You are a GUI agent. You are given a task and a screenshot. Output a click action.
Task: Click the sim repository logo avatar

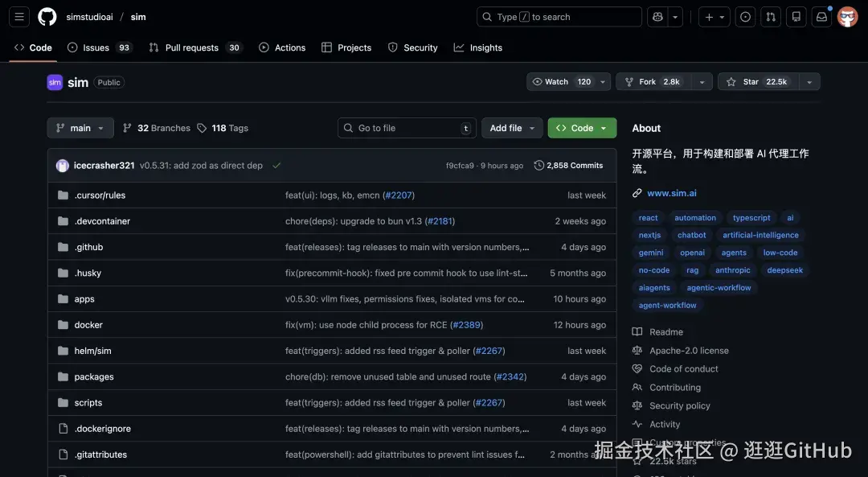55,83
